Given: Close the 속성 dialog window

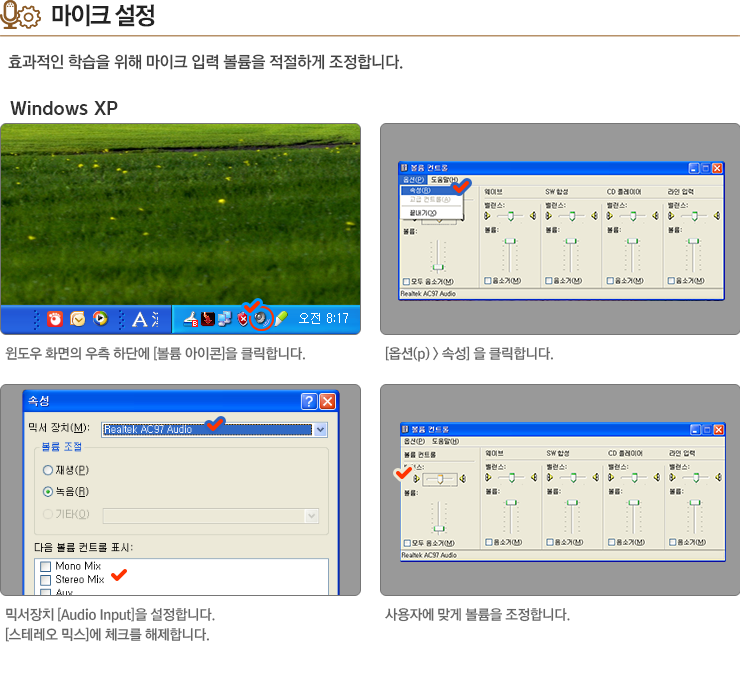Looking at the screenshot, I should point(327,401).
